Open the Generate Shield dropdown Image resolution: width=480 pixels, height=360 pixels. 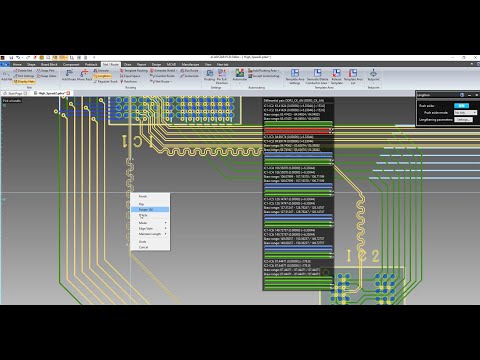click(x=163, y=71)
